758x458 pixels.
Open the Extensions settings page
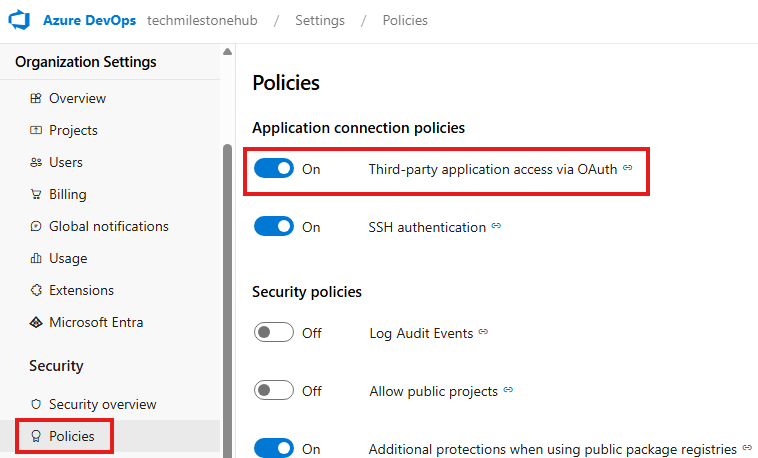click(82, 290)
